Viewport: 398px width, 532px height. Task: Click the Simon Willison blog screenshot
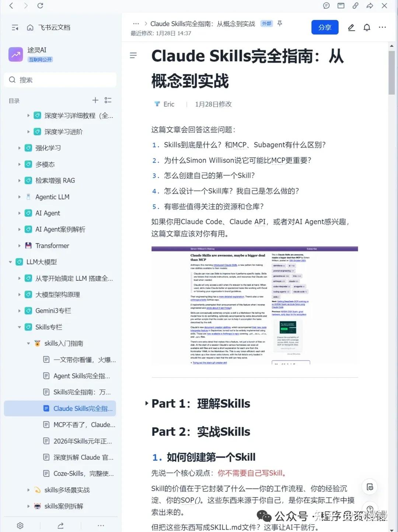coord(255,305)
